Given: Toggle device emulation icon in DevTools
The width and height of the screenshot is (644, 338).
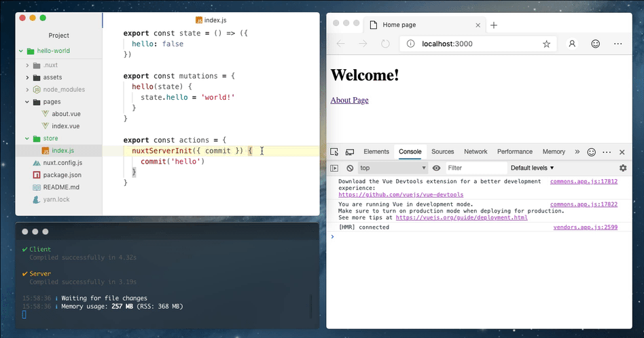Looking at the screenshot, I should [x=350, y=152].
